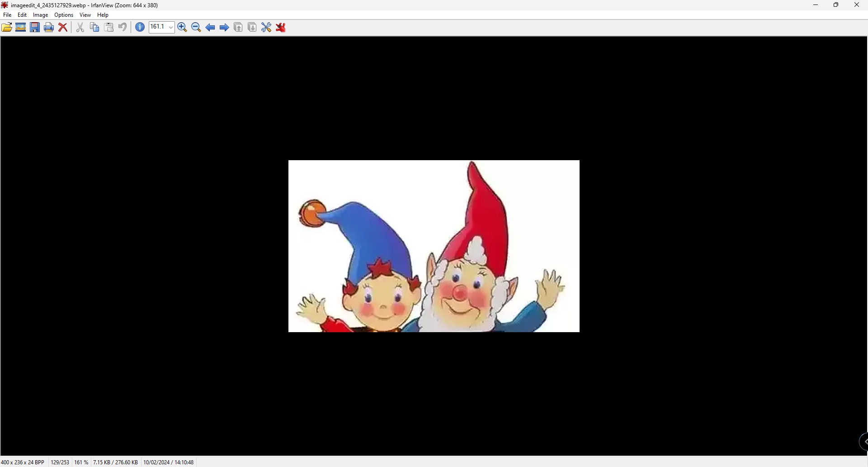Open About IrfanView with the red cat icon
The height and width of the screenshot is (467, 868).
click(x=281, y=28)
